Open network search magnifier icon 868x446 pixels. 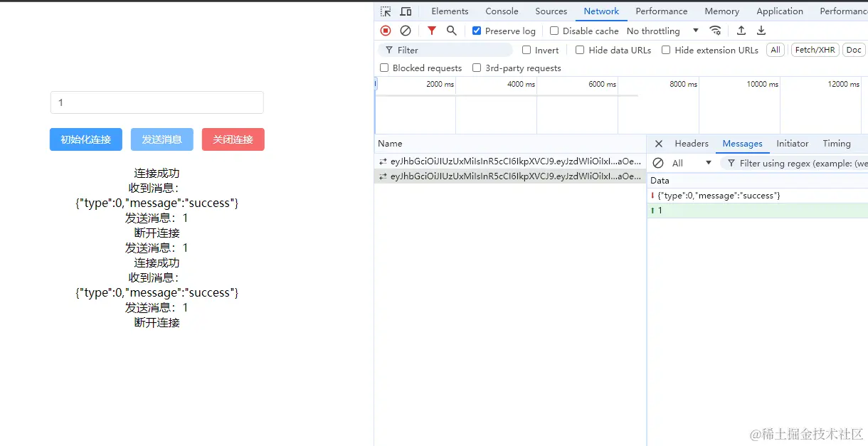[x=452, y=31]
